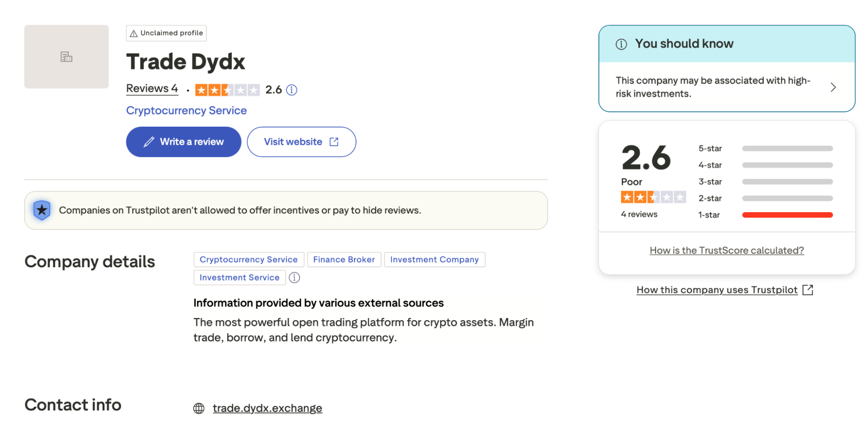Image resolution: width=868 pixels, height=443 pixels.
Task: Select the Finance Broker category tag
Action: coord(344,259)
